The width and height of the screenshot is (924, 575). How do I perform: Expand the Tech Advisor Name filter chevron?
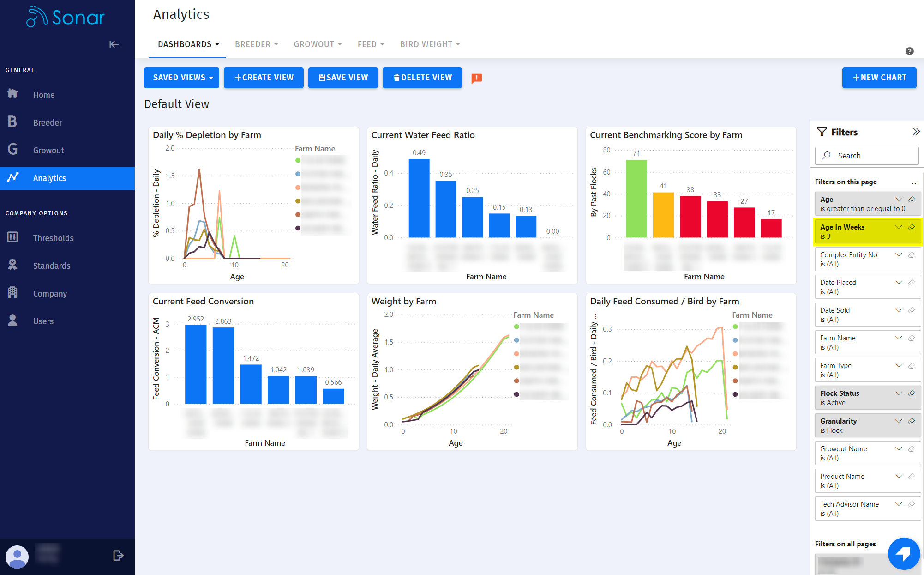point(899,504)
